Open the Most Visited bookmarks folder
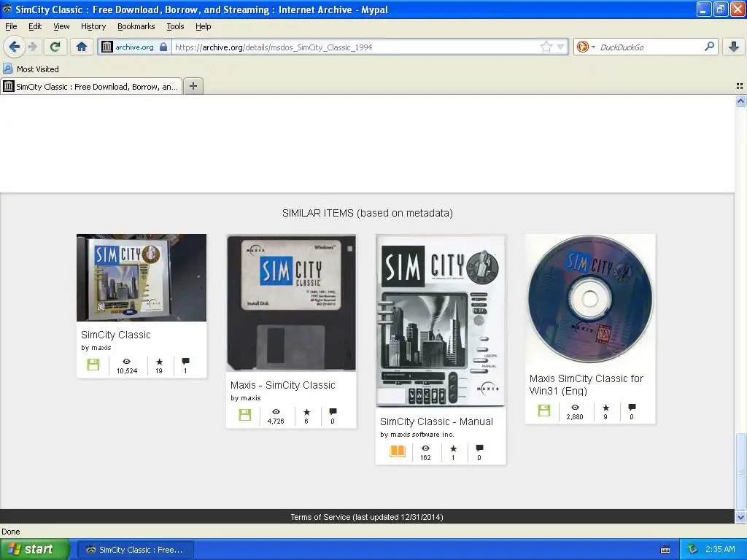Screen dimensions: 747x560 (x=31, y=69)
